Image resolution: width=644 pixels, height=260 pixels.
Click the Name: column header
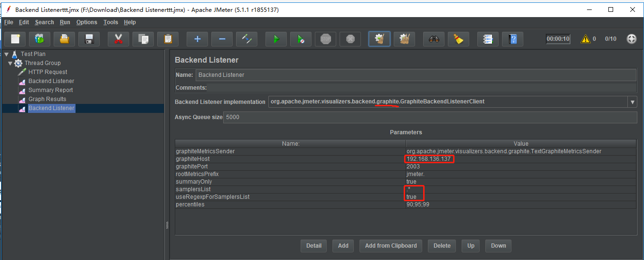click(x=291, y=143)
